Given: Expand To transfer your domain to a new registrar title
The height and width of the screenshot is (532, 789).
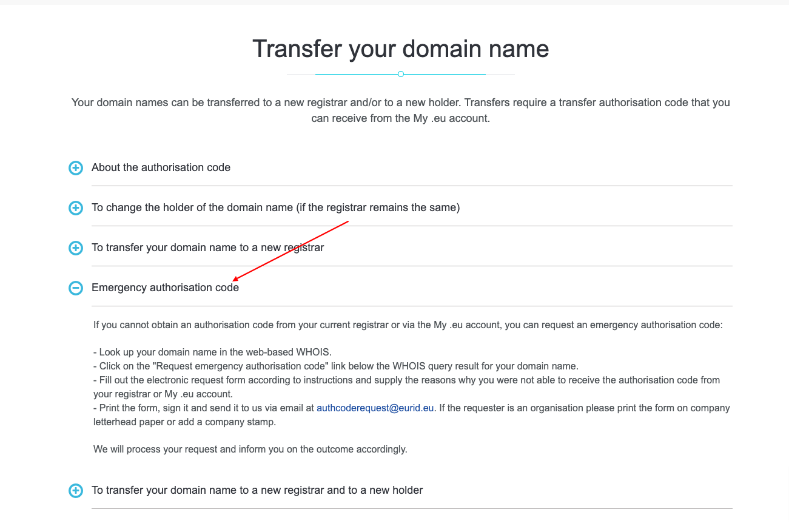Looking at the screenshot, I should click(x=207, y=247).
